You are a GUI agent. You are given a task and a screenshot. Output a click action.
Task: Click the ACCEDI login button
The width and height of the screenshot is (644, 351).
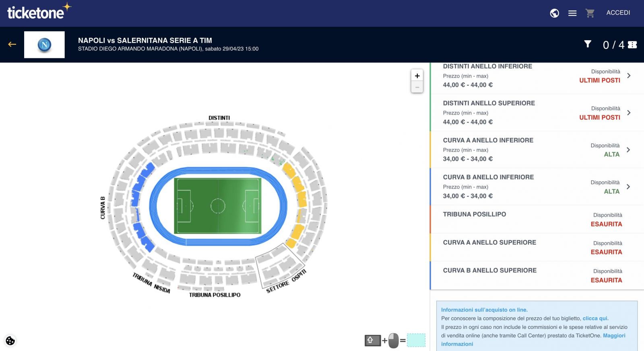tap(618, 13)
